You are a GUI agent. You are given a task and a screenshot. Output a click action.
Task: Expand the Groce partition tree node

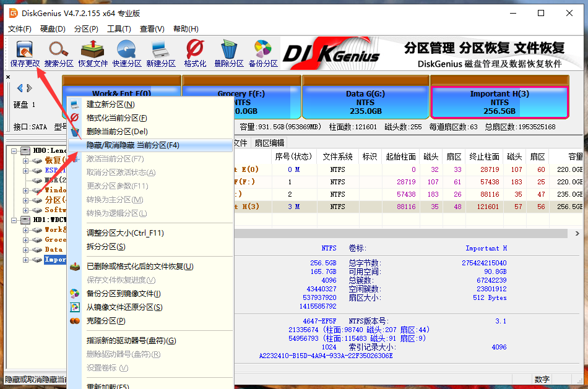25,240
